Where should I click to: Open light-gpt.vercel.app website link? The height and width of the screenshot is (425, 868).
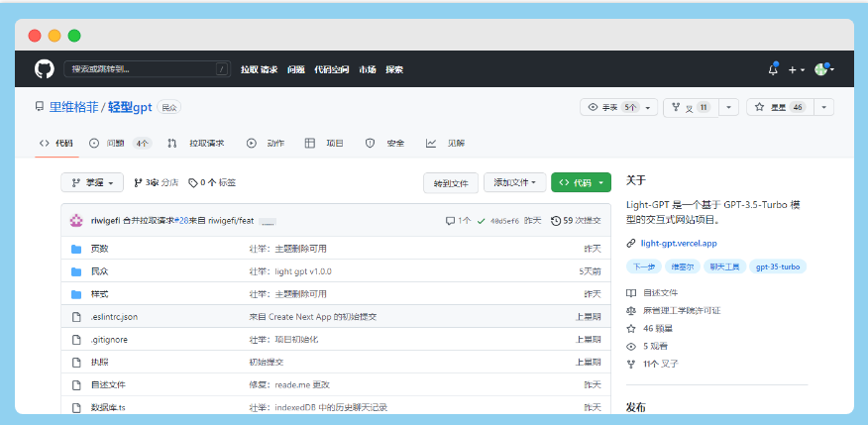pos(679,243)
